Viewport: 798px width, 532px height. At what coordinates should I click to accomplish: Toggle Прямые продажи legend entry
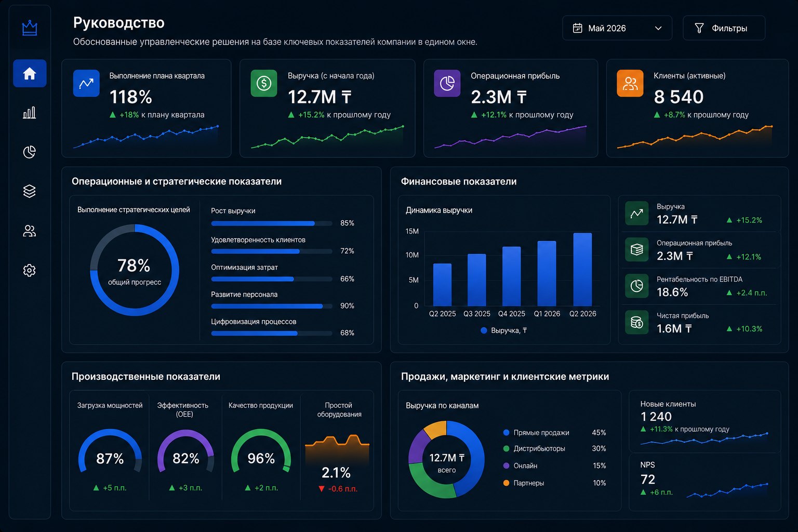[536, 433]
